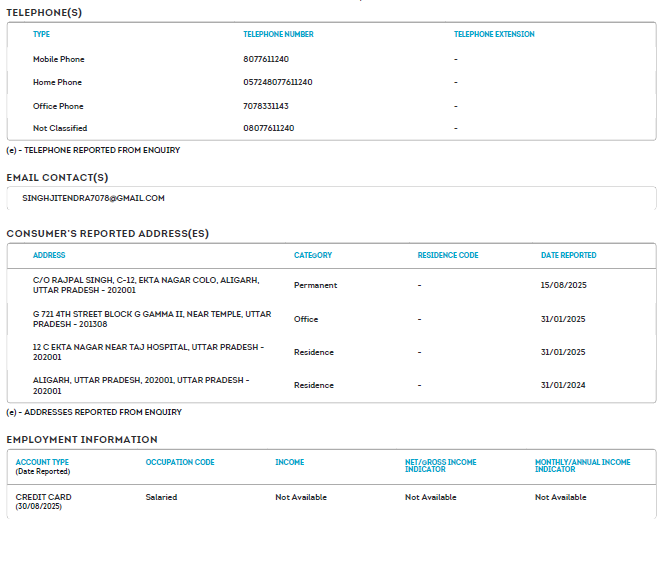
Task: Select the C/O Rajpal Singh permanent address
Action: pyautogui.click(x=146, y=285)
